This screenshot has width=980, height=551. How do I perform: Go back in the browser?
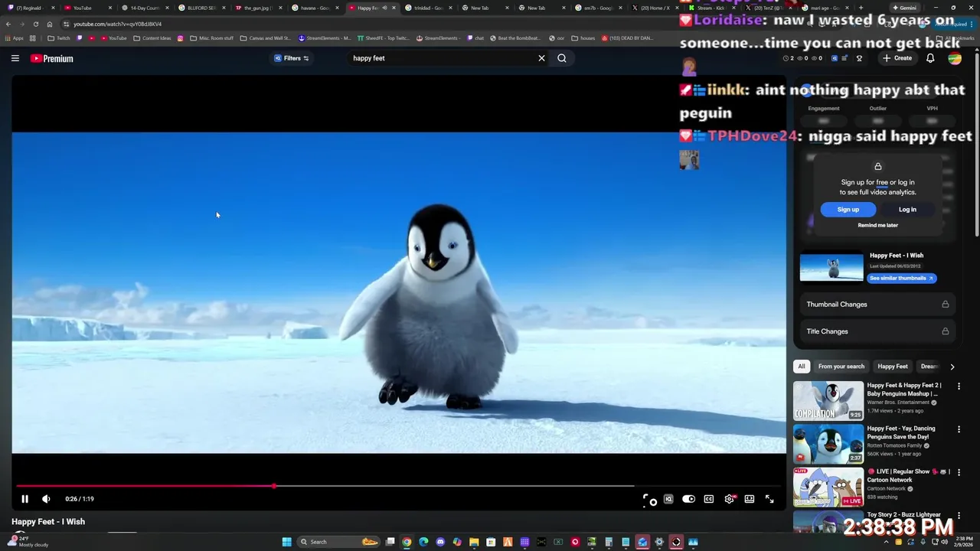tap(8, 24)
